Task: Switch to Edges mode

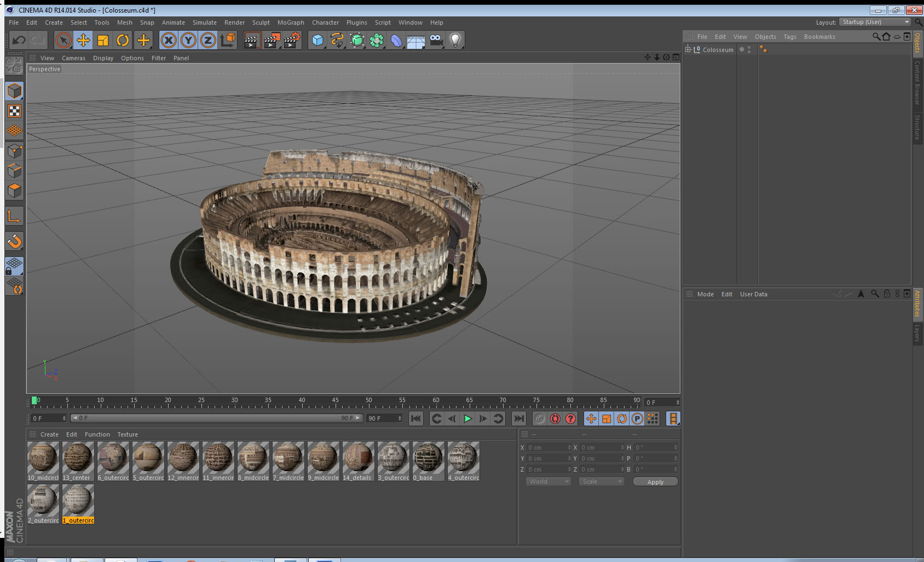Action: [x=14, y=171]
